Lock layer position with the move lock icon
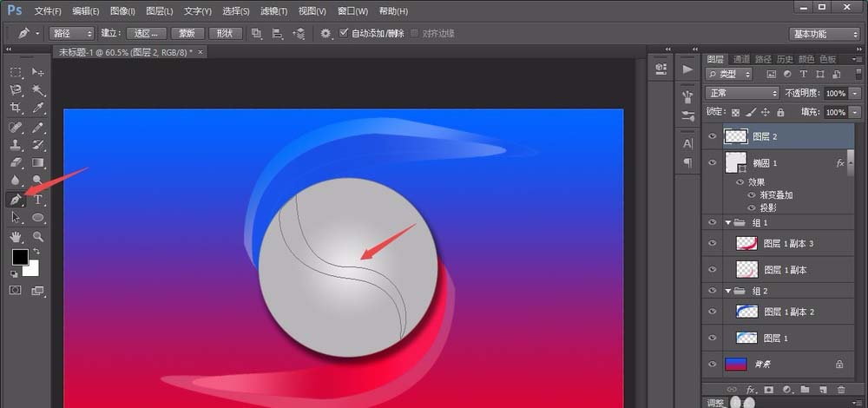 (x=765, y=112)
